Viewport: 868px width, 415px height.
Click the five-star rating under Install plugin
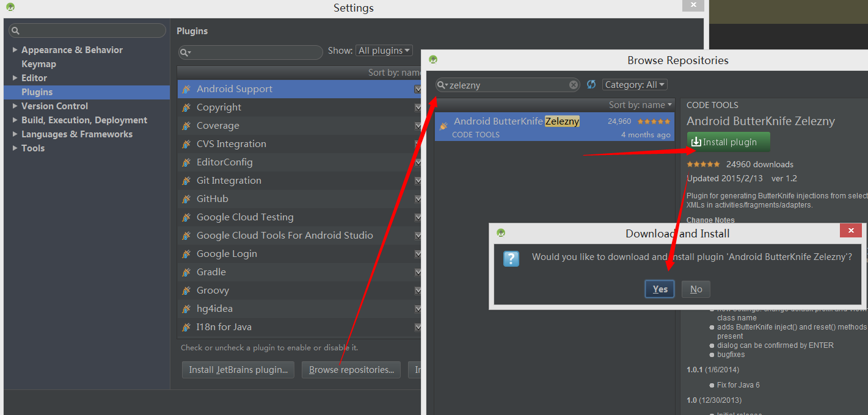pyautogui.click(x=703, y=164)
